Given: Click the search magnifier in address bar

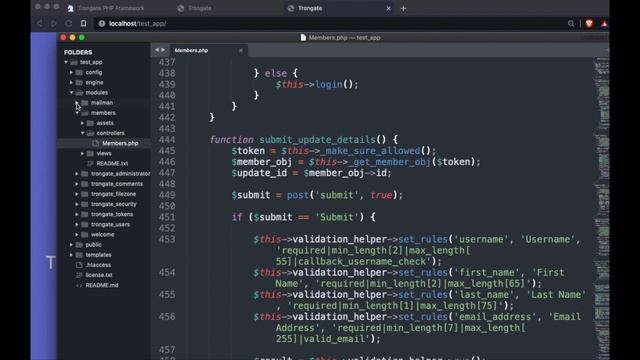Looking at the screenshot, I should coord(571,24).
